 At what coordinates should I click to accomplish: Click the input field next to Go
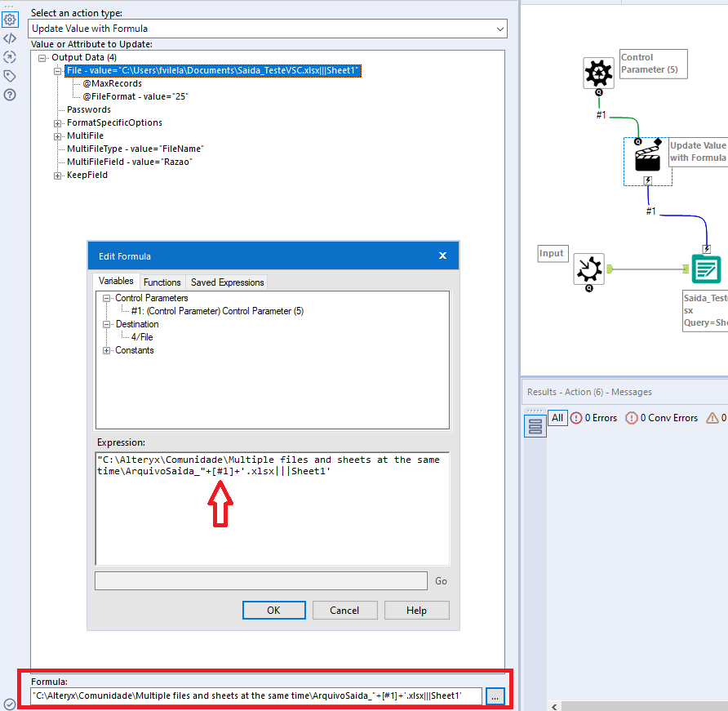point(261,581)
